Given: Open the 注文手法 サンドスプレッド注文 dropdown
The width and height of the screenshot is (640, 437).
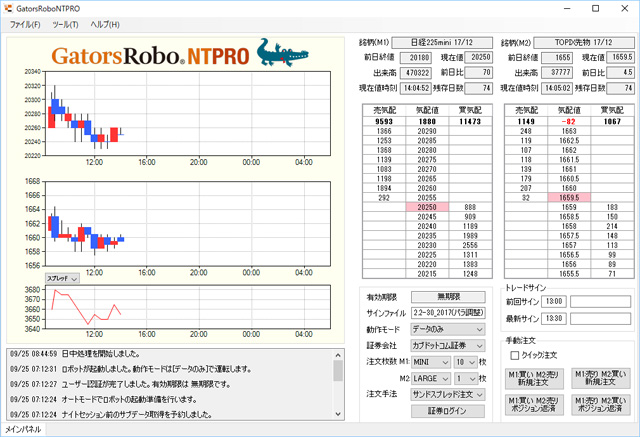Looking at the screenshot, I should click(448, 395).
